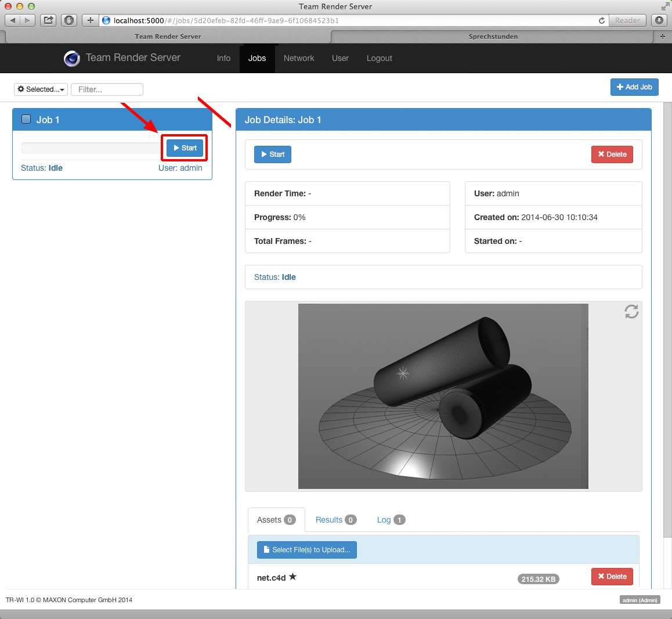
Task: Tick the Job 1 checkbox
Action: (26, 119)
